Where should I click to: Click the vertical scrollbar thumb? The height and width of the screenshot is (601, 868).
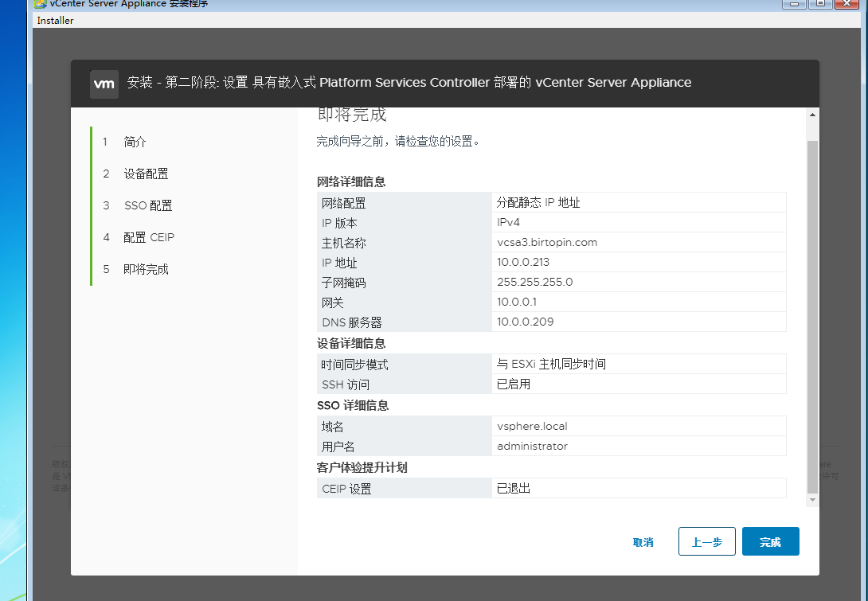click(x=812, y=317)
